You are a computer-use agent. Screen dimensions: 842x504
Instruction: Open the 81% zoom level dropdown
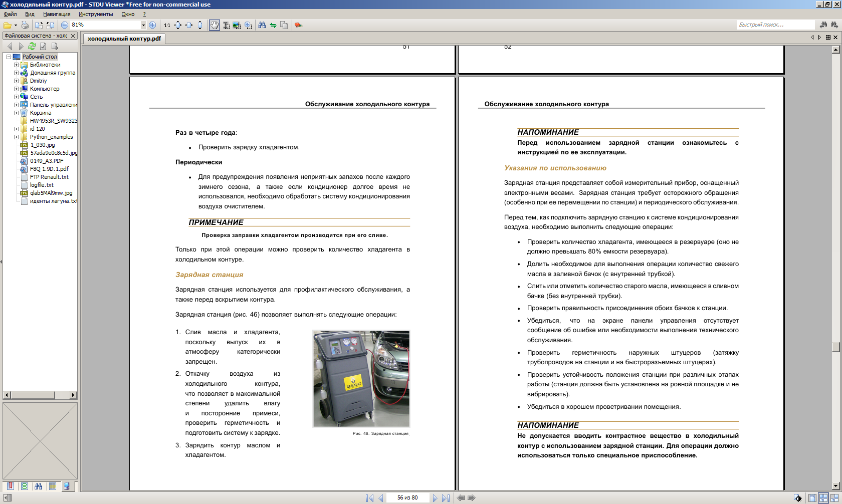click(143, 25)
